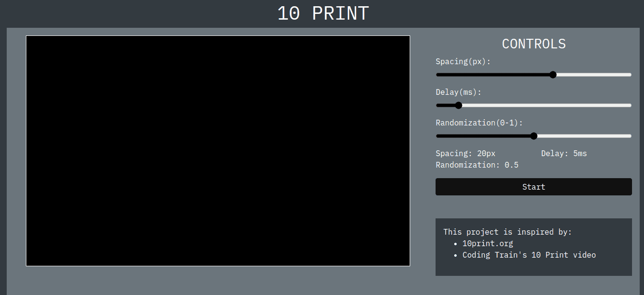
Task: Select the Randomization(0-1) label
Action: [x=479, y=123]
